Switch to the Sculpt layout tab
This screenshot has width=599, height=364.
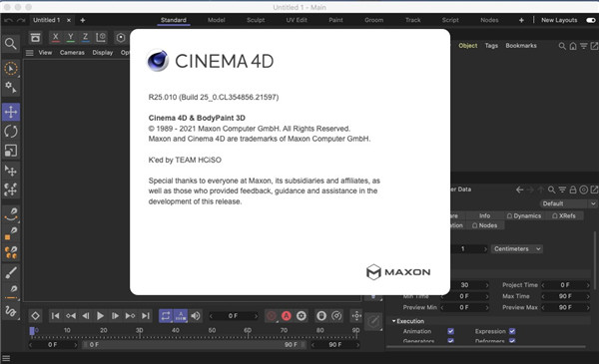click(256, 20)
